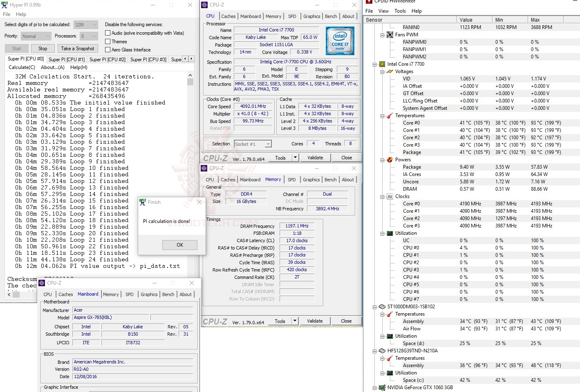The image size is (580, 392).
Task: Click Tools button in the CPU-Z CPU window
Action: (280, 158)
